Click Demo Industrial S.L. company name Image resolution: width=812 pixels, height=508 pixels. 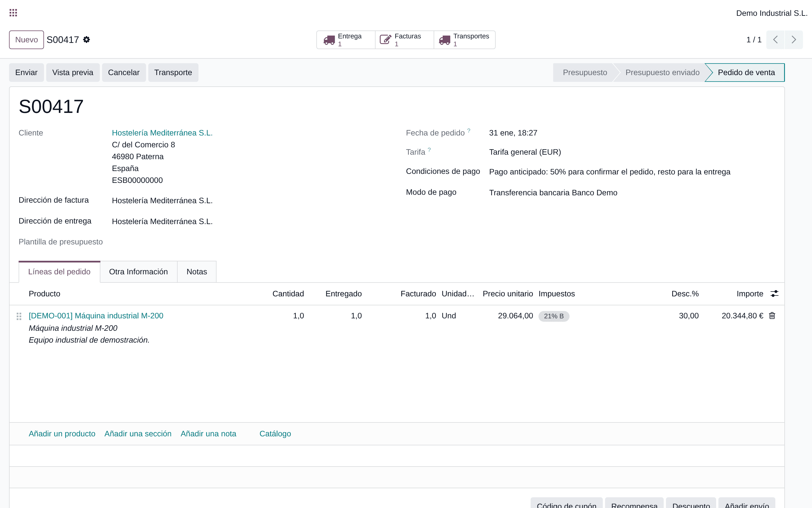coord(772,13)
